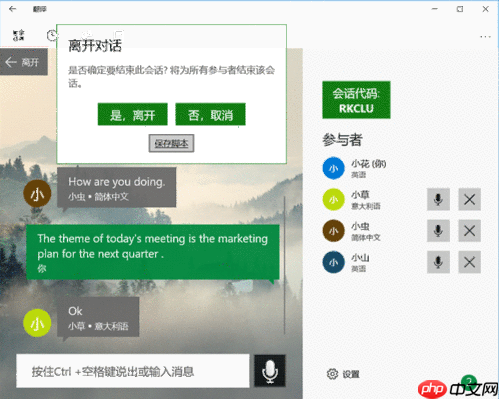Screen dimensions: 499x399
Task: Click participant name 小草 in list
Action: (360, 195)
